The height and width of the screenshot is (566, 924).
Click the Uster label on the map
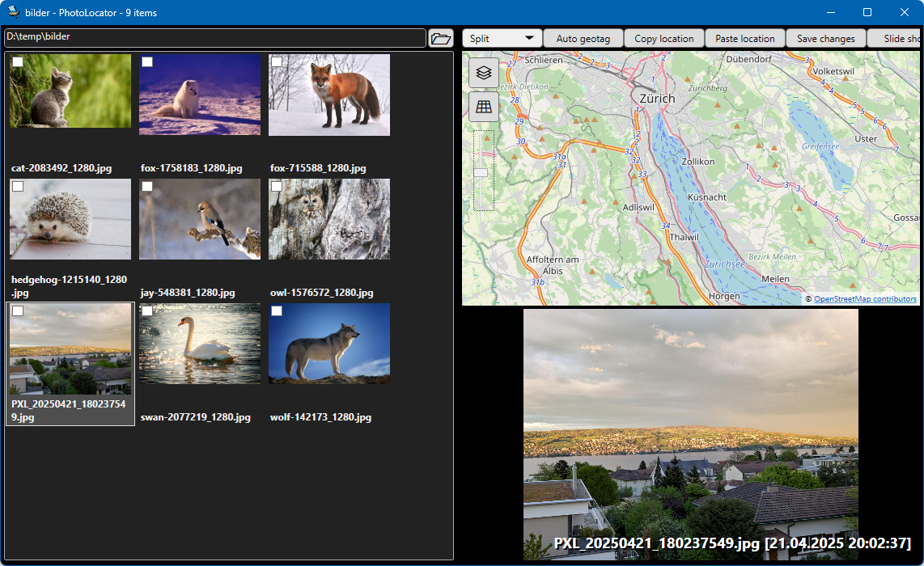866,139
